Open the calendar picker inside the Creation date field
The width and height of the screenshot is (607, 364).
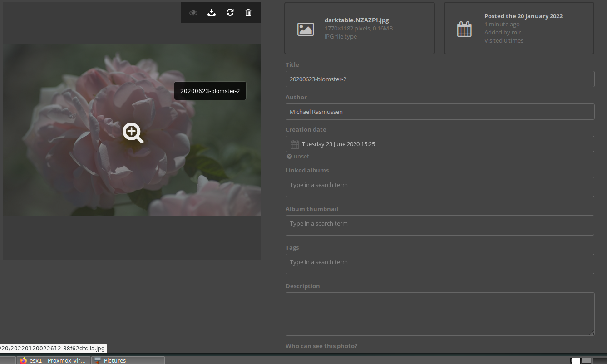tap(294, 144)
